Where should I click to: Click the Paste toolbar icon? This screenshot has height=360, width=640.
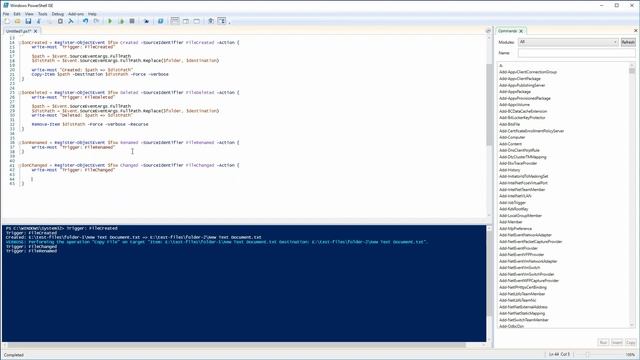point(60,21)
